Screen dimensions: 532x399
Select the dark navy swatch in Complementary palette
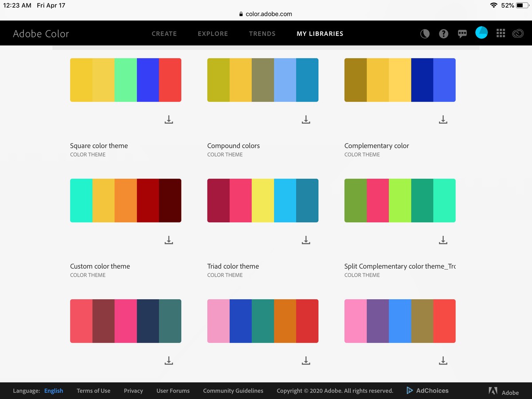[x=422, y=80]
